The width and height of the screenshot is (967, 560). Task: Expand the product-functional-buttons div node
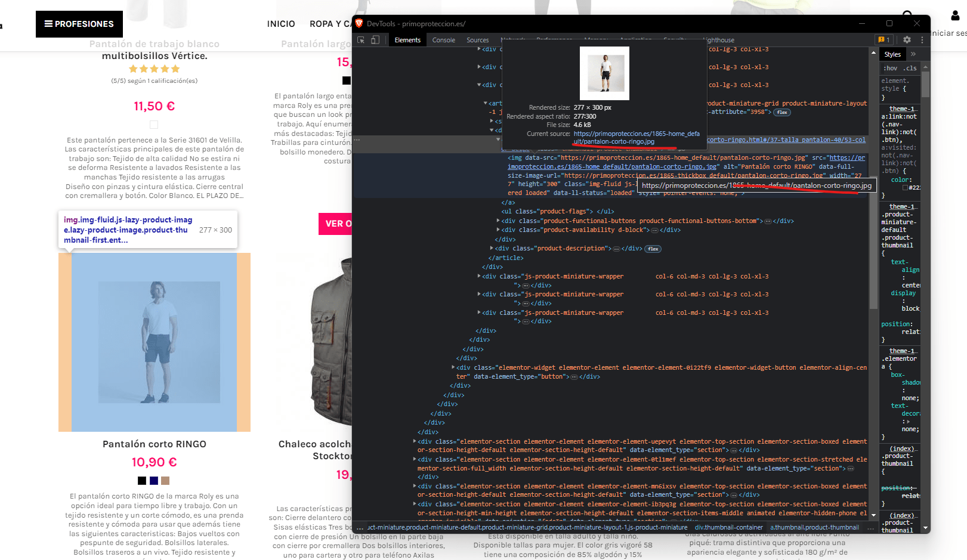click(498, 221)
